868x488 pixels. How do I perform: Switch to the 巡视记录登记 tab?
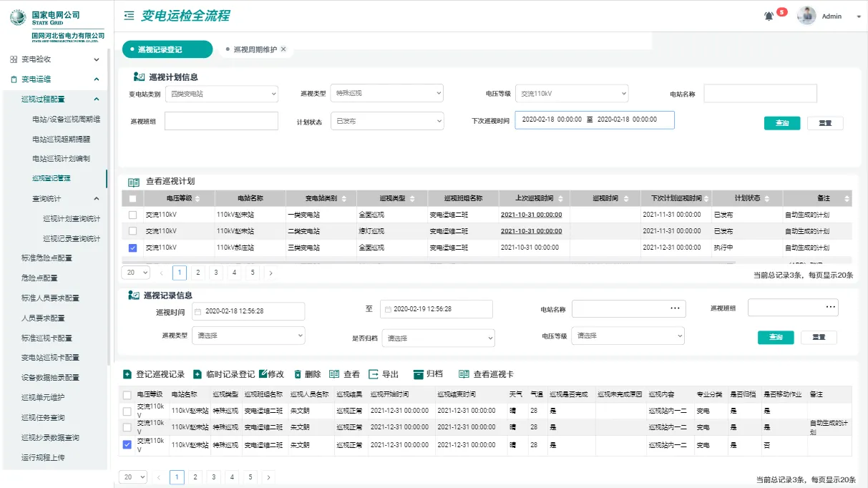(167, 49)
